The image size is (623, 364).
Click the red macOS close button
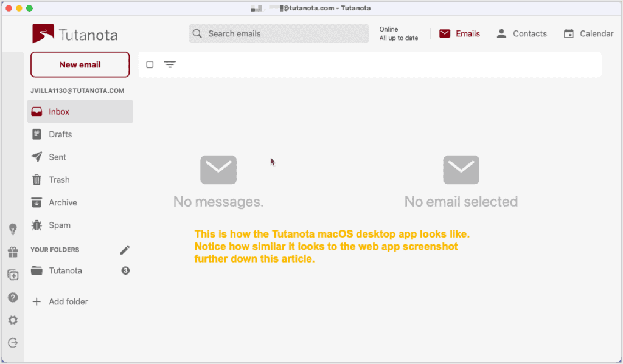(x=9, y=8)
